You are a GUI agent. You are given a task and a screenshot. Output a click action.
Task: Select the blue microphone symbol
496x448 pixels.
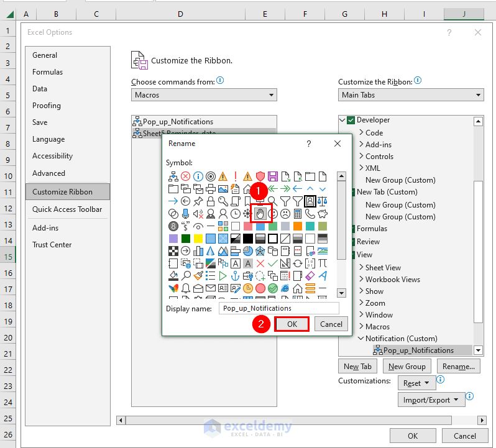(x=186, y=214)
